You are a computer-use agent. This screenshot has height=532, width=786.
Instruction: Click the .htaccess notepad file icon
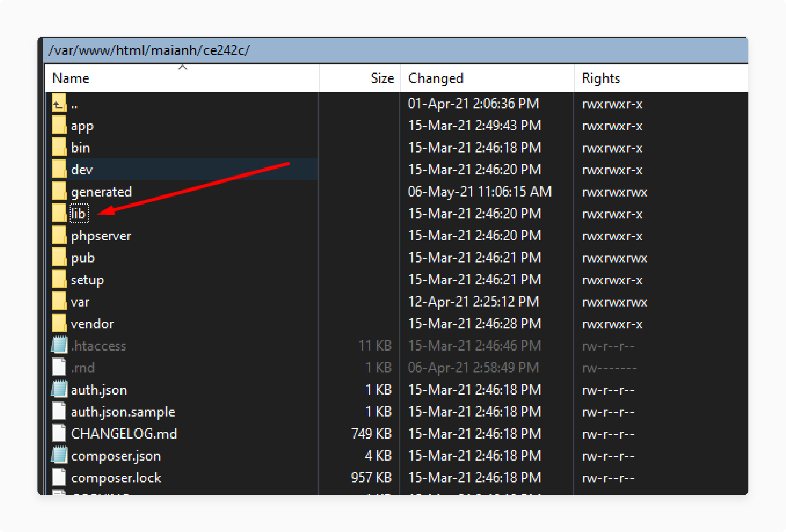(x=59, y=345)
